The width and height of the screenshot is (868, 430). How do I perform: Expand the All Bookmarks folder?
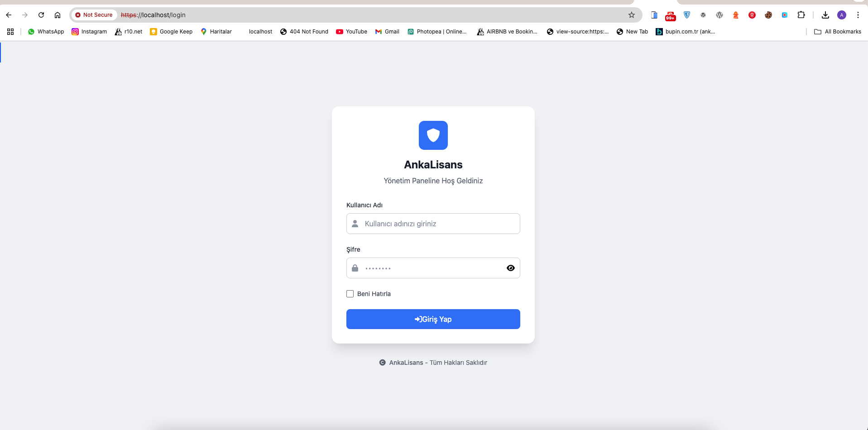[838, 32]
